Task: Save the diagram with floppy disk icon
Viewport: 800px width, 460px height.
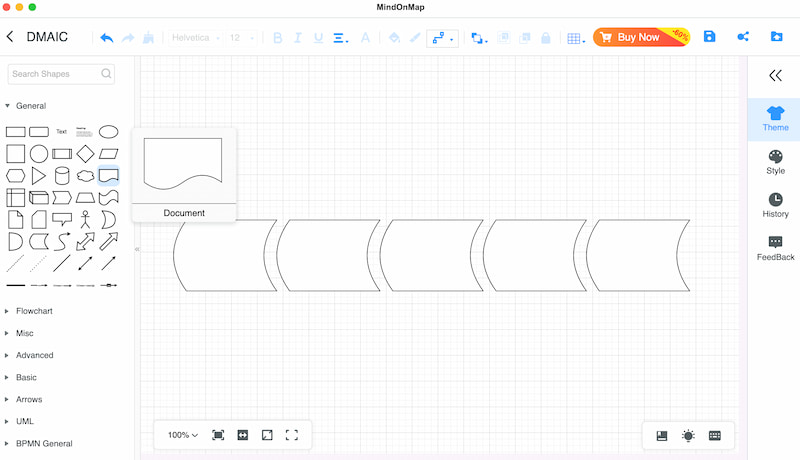Action: click(709, 37)
